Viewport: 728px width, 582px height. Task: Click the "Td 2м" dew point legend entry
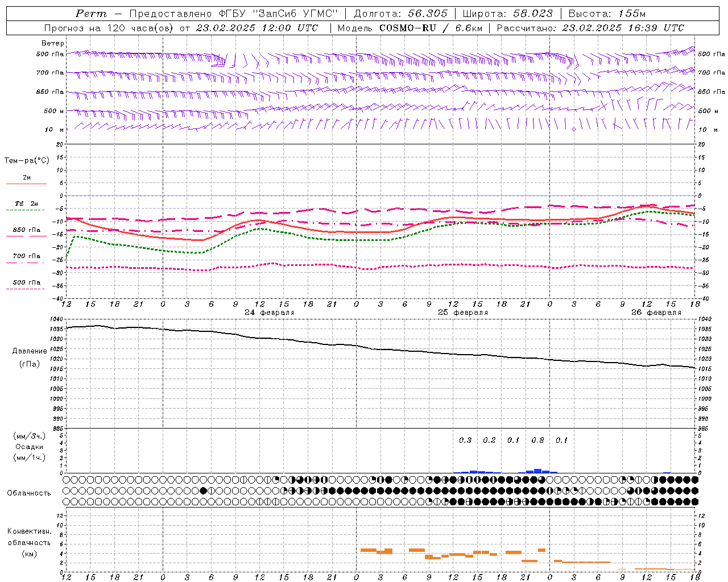pyautogui.click(x=26, y=203)
